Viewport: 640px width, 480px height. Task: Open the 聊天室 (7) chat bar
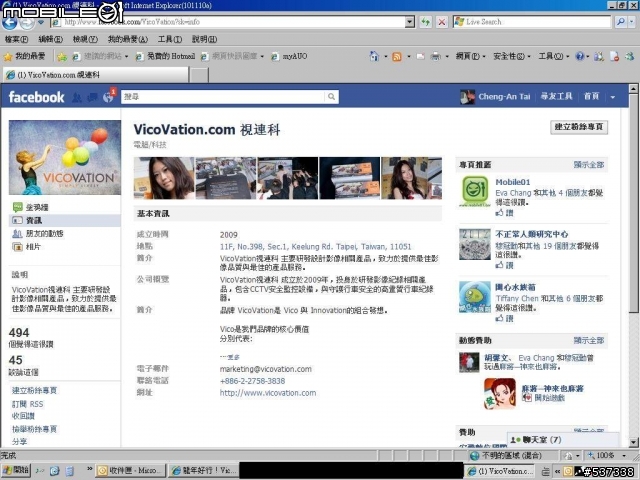[x=563, y=440]
